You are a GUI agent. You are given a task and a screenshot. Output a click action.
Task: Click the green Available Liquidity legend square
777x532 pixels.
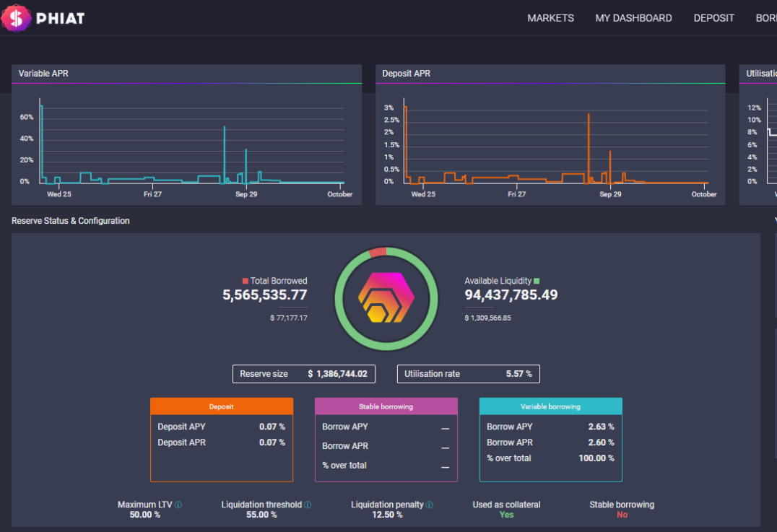pyautogui.click(x=537, y=281)
